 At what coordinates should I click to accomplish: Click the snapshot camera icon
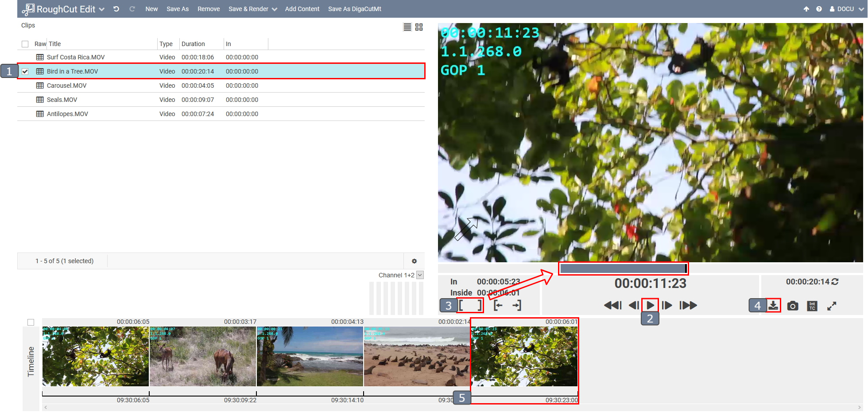[x=792, y=306]
